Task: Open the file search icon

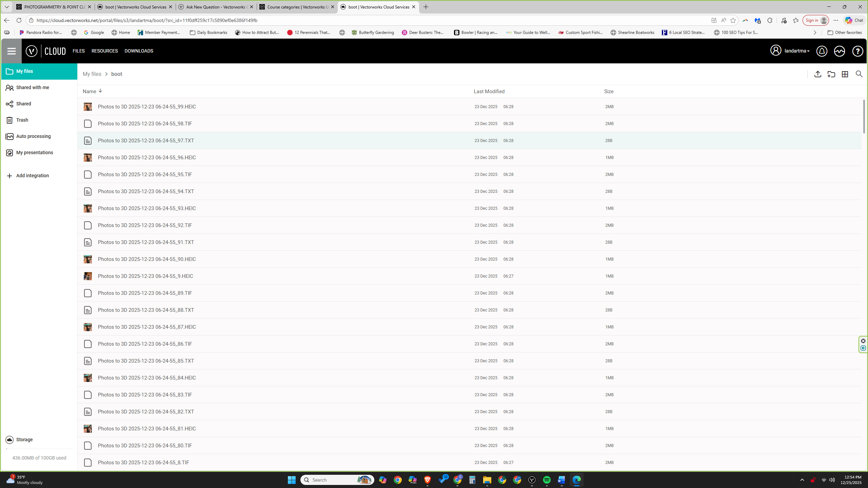Action: pos(859,74)
